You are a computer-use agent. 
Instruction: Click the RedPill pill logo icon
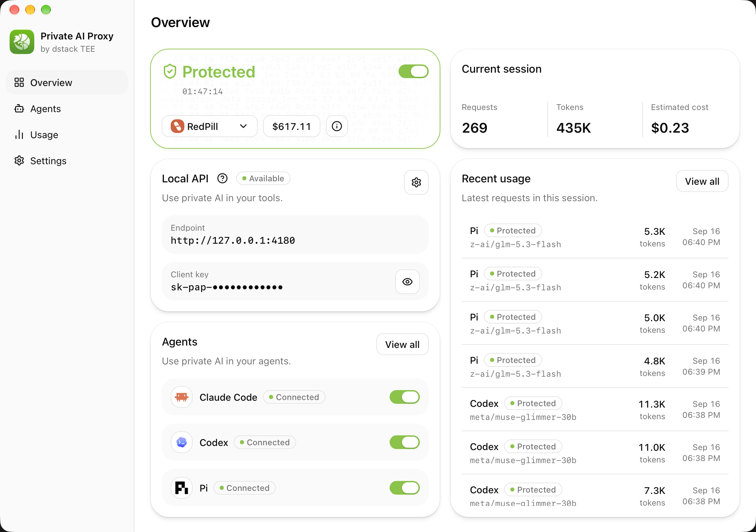tap(178, 126)
